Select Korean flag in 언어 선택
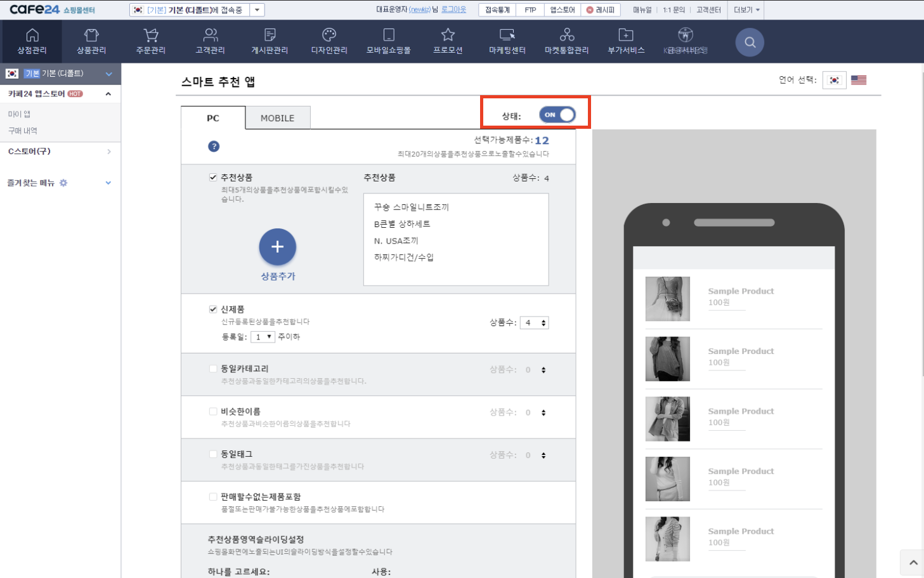Viewport: 924px width, 578px height. coord(835,80)
